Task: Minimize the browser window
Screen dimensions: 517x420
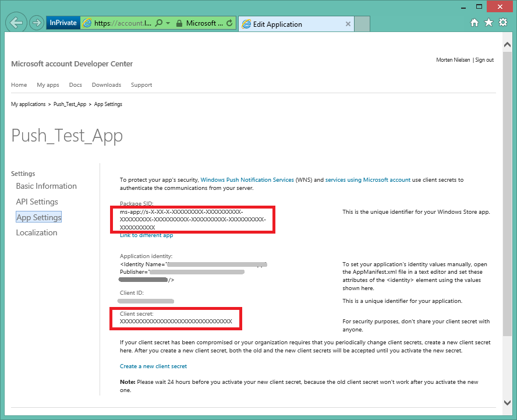Action: click(x=463, y=7)
